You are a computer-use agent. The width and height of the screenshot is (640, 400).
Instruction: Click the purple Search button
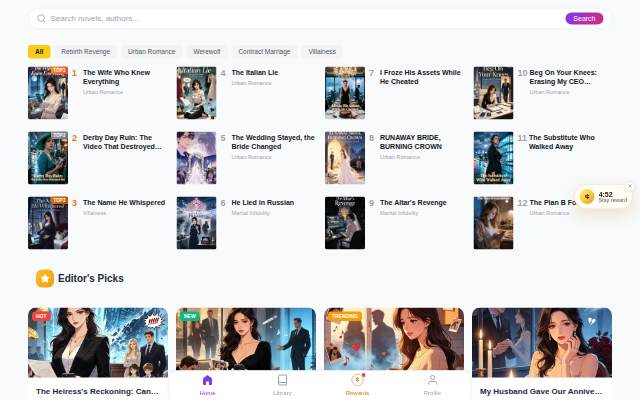[x=584, y=18]
